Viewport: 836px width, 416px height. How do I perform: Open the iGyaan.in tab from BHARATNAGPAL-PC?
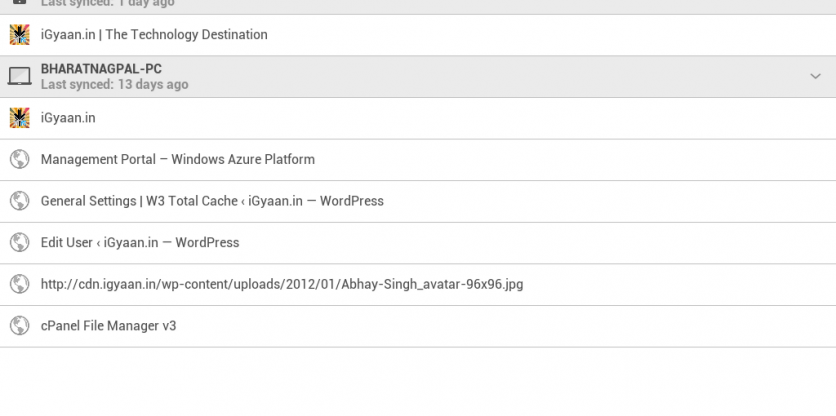click(68, 118)
